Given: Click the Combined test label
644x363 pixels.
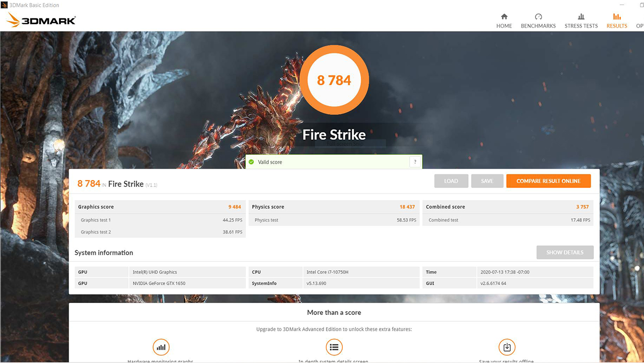Looking at the screenshot, I should [x=443, y=220].
